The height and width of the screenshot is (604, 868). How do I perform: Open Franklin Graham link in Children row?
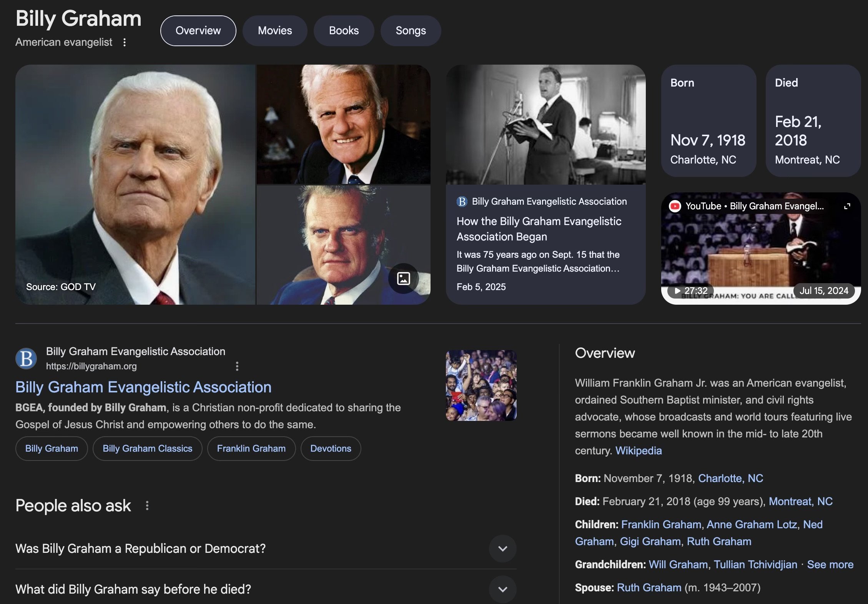pos(661,525)
